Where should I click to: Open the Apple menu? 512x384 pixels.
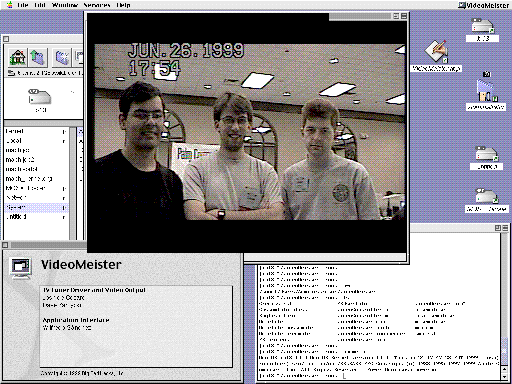(x=9, y=5)
